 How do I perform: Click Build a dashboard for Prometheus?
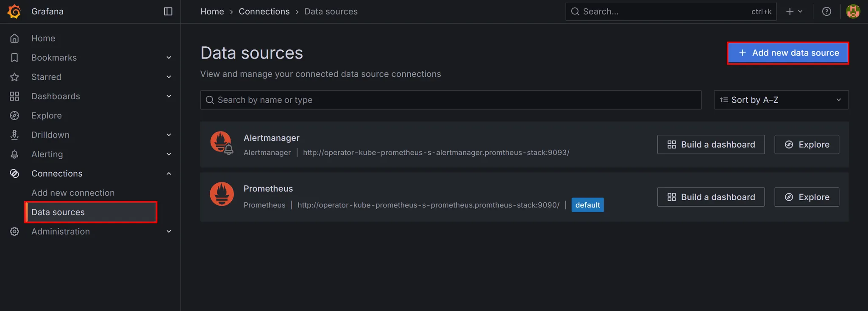point(711,197)
